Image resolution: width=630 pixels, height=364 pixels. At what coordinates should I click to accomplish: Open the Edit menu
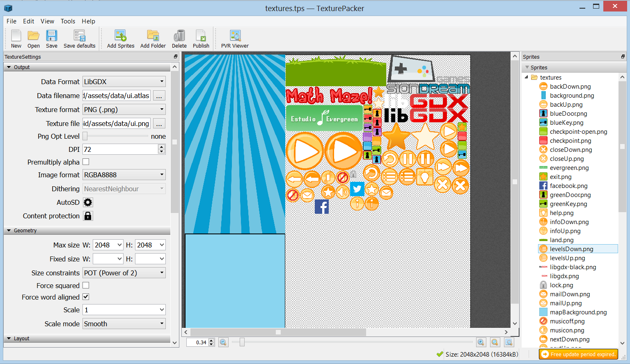pos(28,21)
